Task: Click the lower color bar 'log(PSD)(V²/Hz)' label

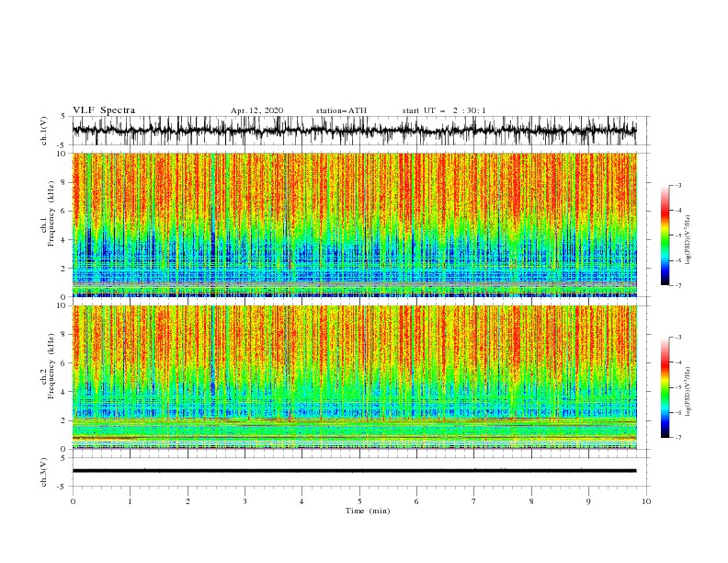Action: tap(688, 391)
